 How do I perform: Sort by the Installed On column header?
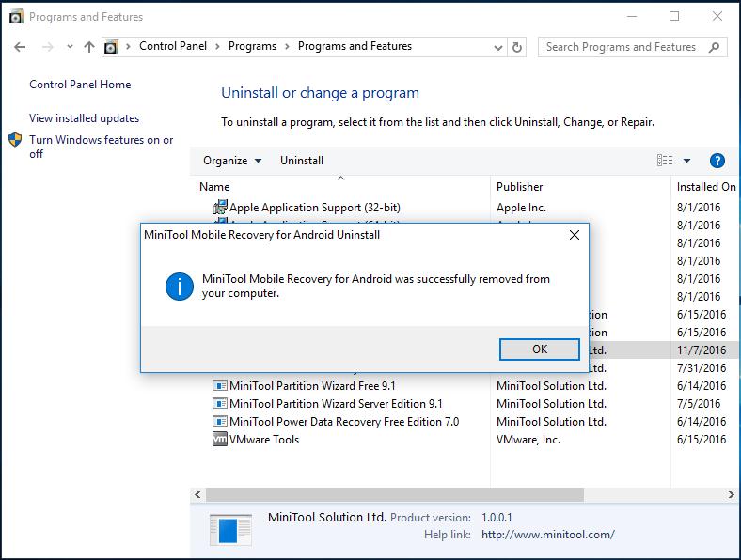(705, 187)
